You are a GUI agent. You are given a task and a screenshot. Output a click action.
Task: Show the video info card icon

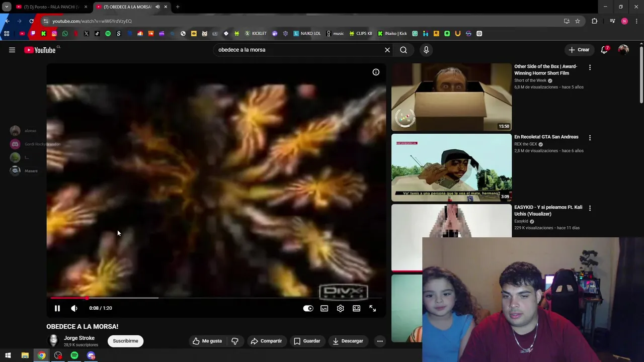376,72
